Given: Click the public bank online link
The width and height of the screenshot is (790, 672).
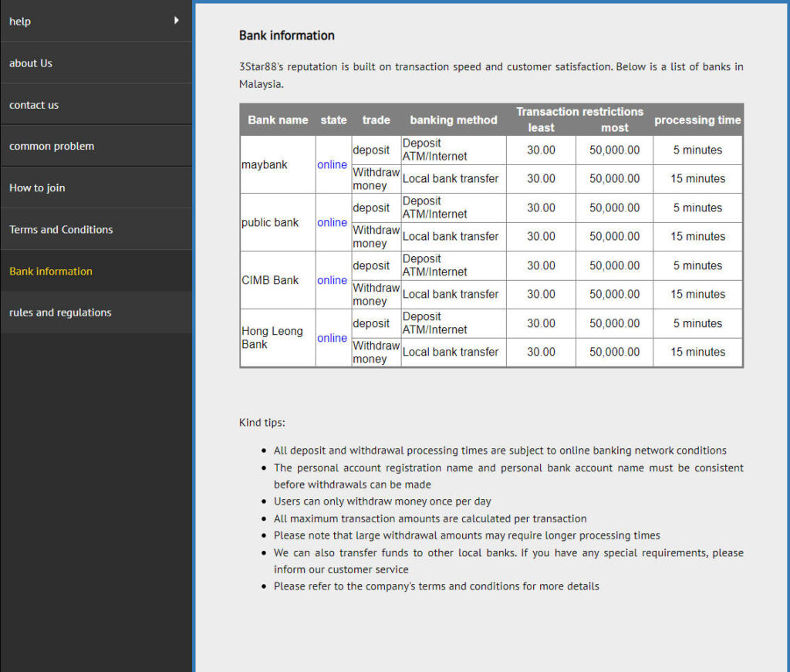Looking at the screenshot, I should 332,223.
